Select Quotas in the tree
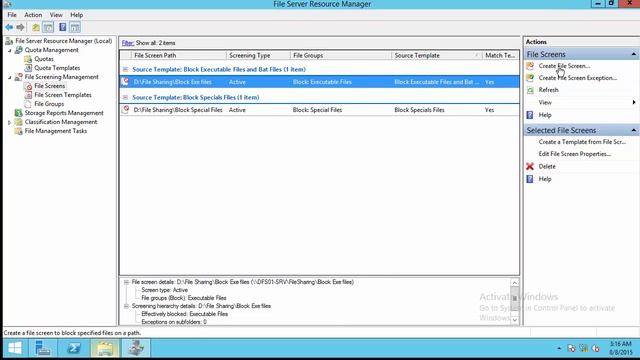This screenshot has width=640, height=360. tap(44, 59)
